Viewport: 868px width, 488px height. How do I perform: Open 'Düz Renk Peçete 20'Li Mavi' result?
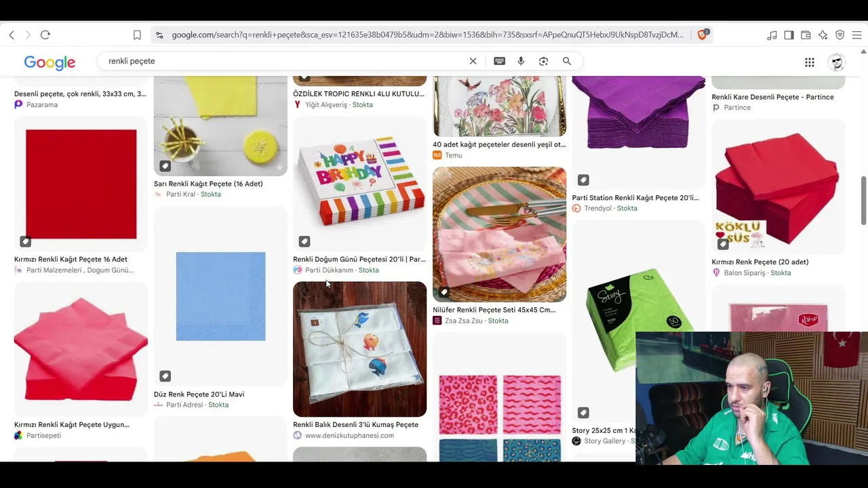tap(199, 394)
